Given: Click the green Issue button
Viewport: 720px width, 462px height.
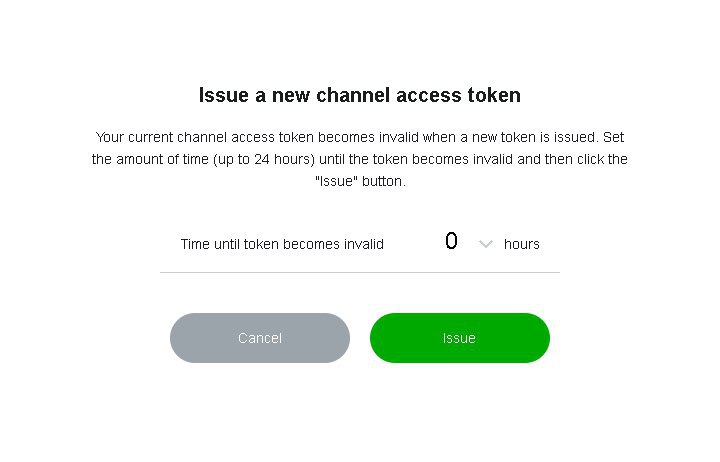Looking at the screenshot, I should (x=459, y=338).
